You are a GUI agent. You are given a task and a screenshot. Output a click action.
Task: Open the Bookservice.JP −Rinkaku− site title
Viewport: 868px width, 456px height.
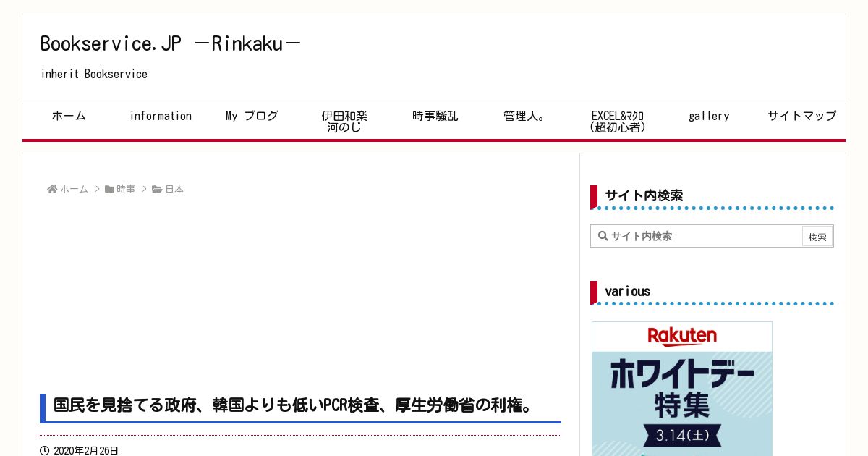(170, 44)
